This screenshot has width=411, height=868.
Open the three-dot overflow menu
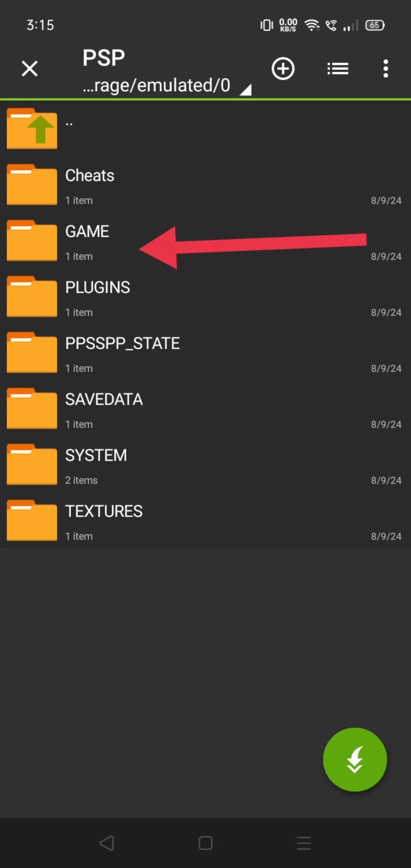(x=386, y=69)
